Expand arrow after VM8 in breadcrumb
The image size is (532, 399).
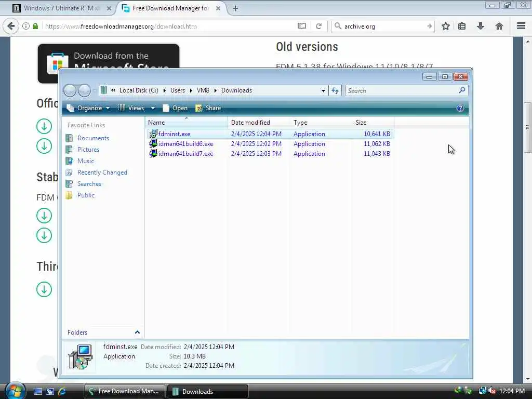(215, 90)
